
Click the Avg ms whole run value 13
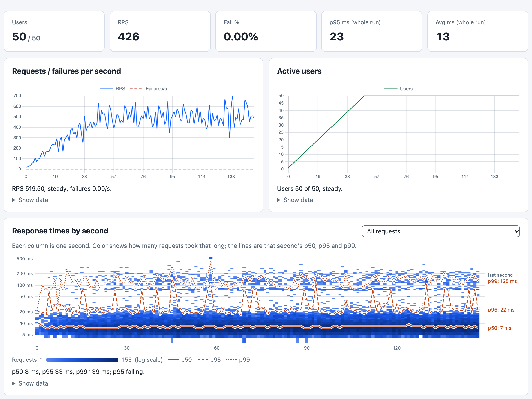443,37
